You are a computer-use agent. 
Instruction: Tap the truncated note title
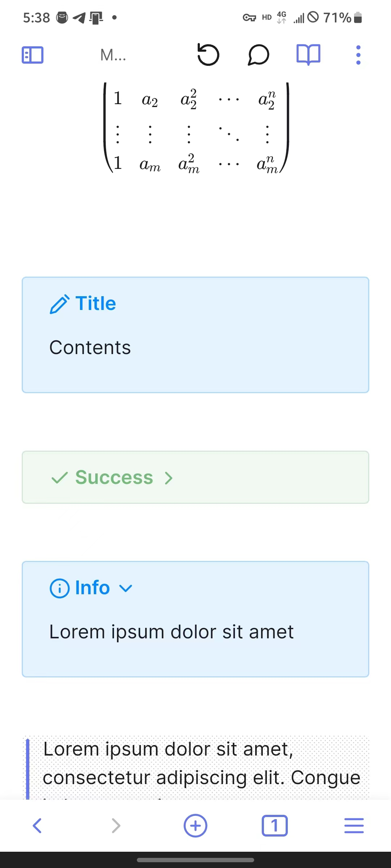click(113, 55)
